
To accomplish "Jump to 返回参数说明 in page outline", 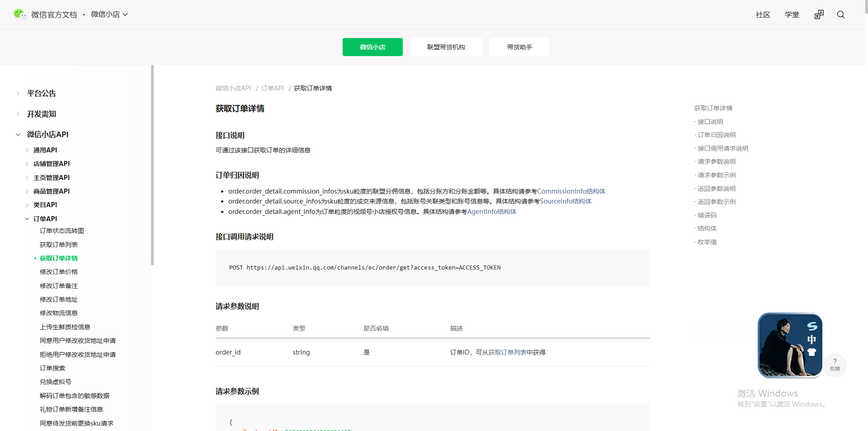I will coord(717,189).
